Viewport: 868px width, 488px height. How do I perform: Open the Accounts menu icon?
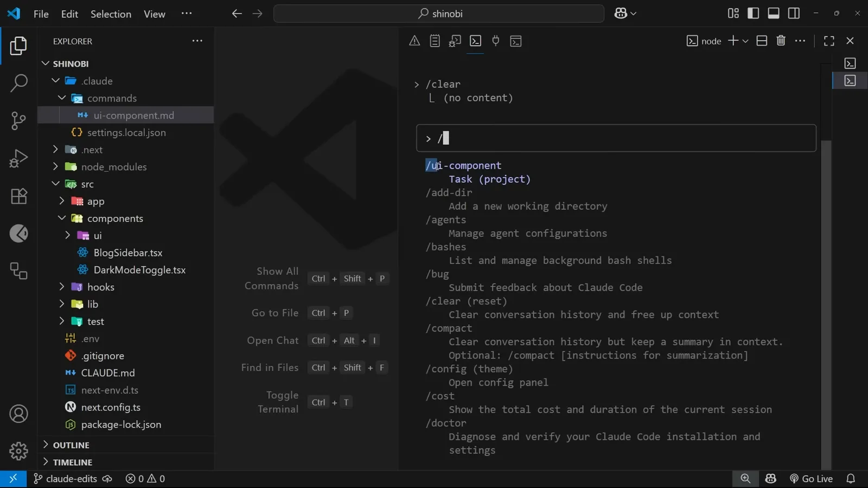tap(18, 414)
